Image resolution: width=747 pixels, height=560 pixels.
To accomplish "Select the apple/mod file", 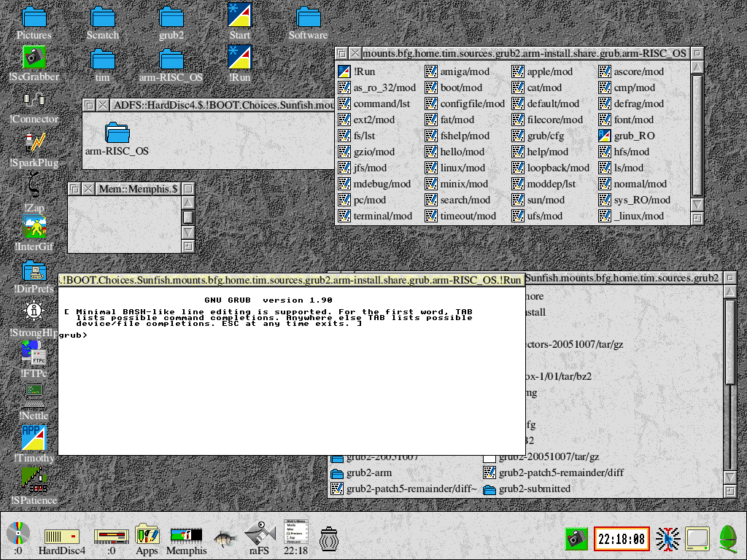I will click(542, 71).
